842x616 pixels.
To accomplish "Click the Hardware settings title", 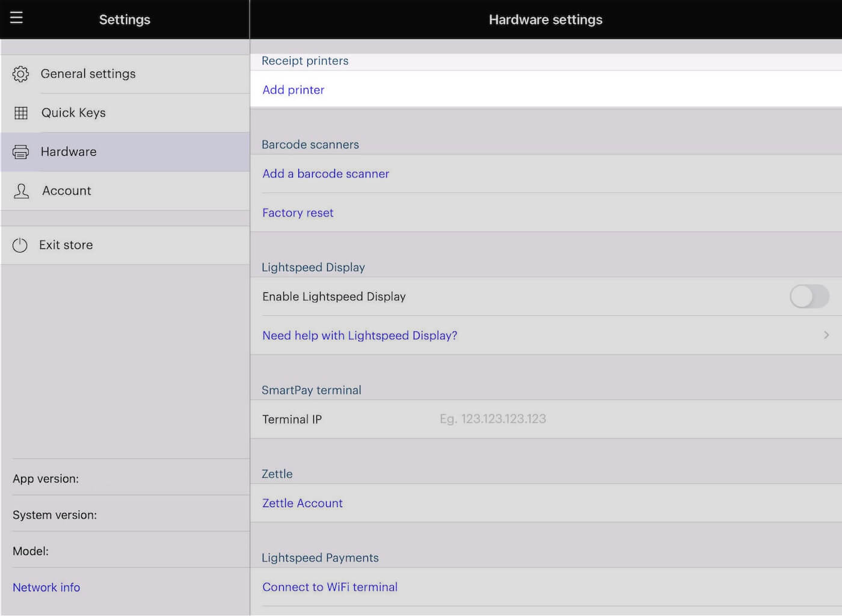I will (x=545, y=20).
